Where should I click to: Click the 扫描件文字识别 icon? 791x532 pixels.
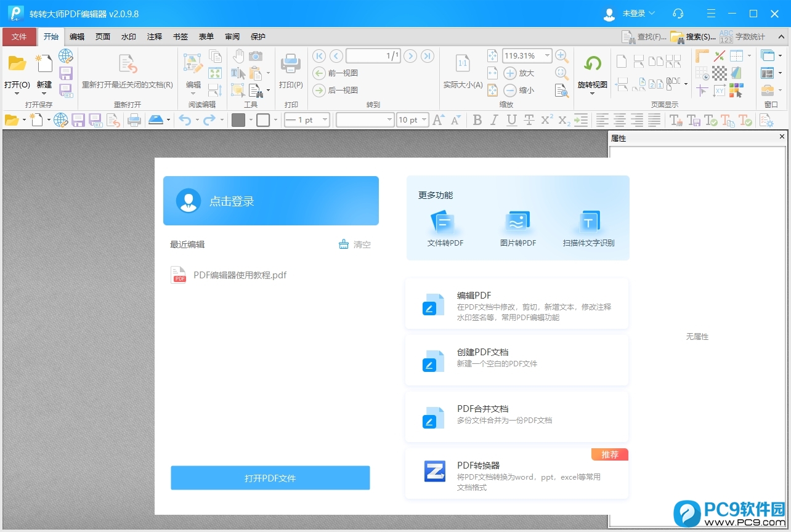(x=589, y=222)
